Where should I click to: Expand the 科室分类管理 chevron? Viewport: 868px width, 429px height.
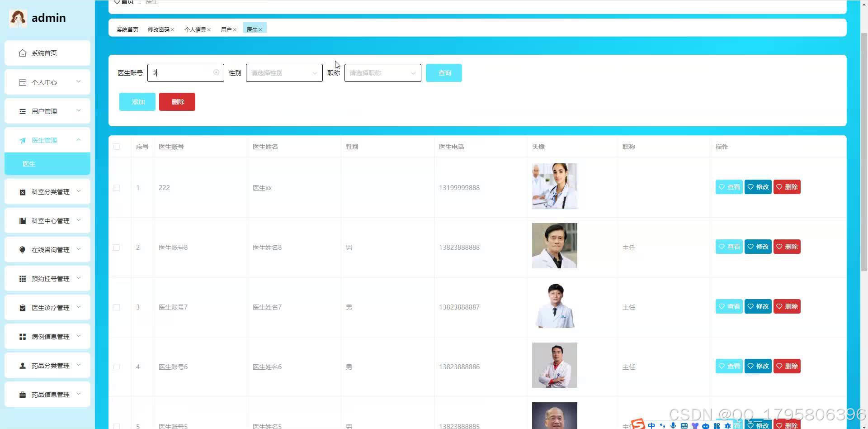point(79,191)
